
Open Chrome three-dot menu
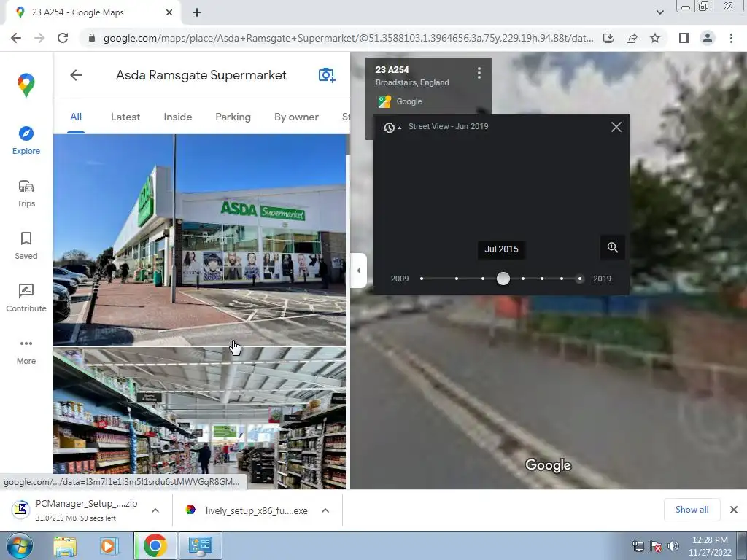click(731, 38)
